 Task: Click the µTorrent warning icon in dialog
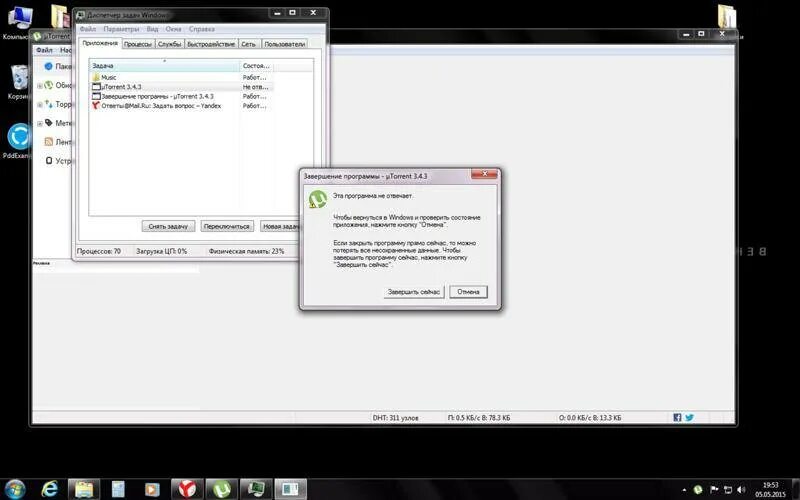pos(317,199)
